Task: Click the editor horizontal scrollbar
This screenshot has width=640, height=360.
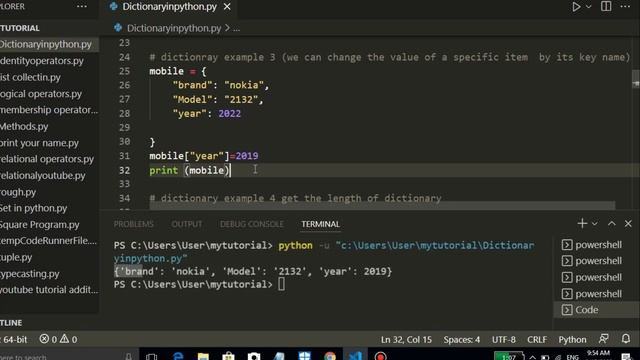Action: tap(382, 205)
